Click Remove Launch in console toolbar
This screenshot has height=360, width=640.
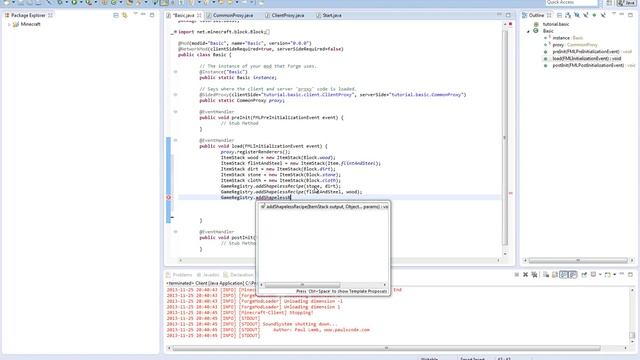point(526,275)
